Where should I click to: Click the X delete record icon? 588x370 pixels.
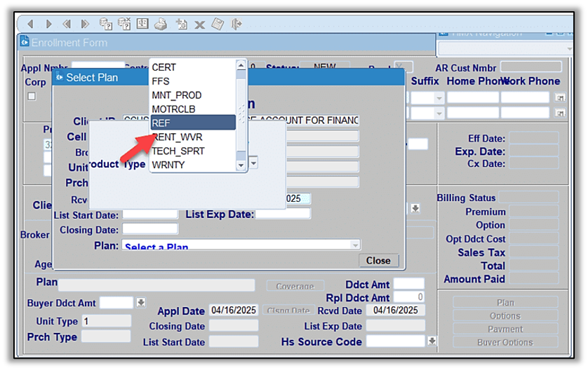click(x=199, y=25)
